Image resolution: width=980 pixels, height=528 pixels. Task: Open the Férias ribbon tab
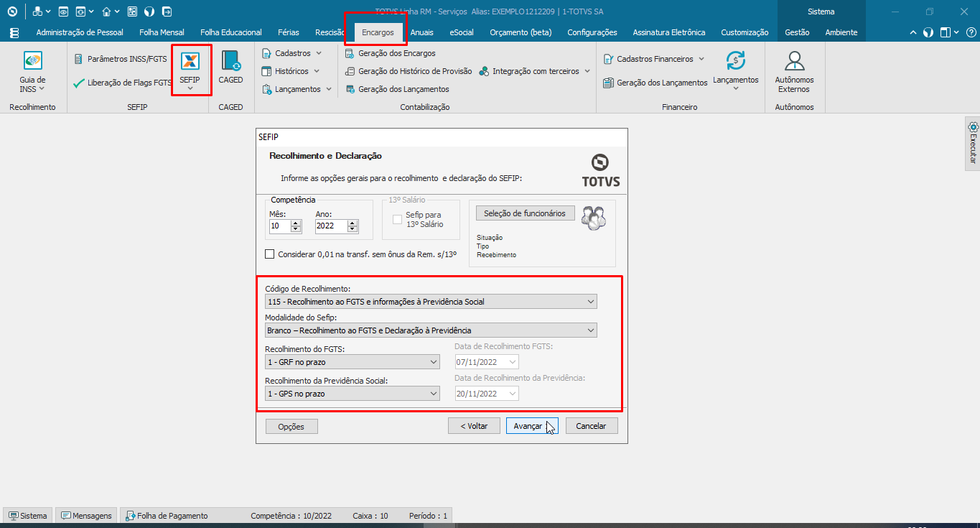(289, 32)
